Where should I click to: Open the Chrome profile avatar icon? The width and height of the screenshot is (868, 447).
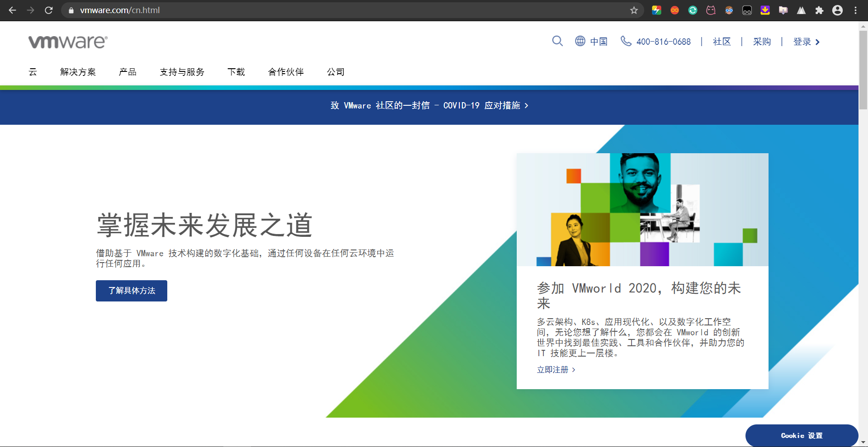[838, 10]
